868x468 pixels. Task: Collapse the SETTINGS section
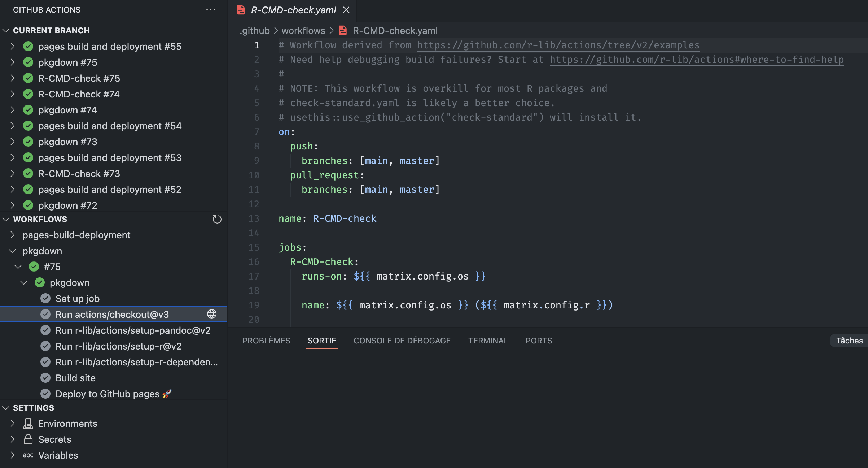pos(6,408)
